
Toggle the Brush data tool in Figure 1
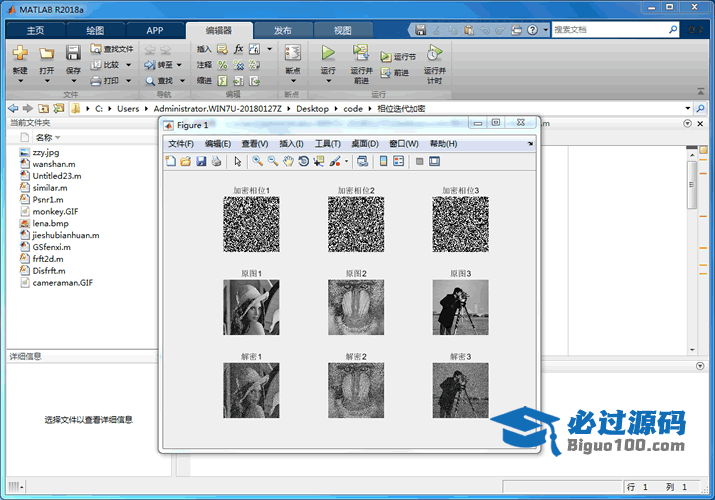[x=335, y=161]
